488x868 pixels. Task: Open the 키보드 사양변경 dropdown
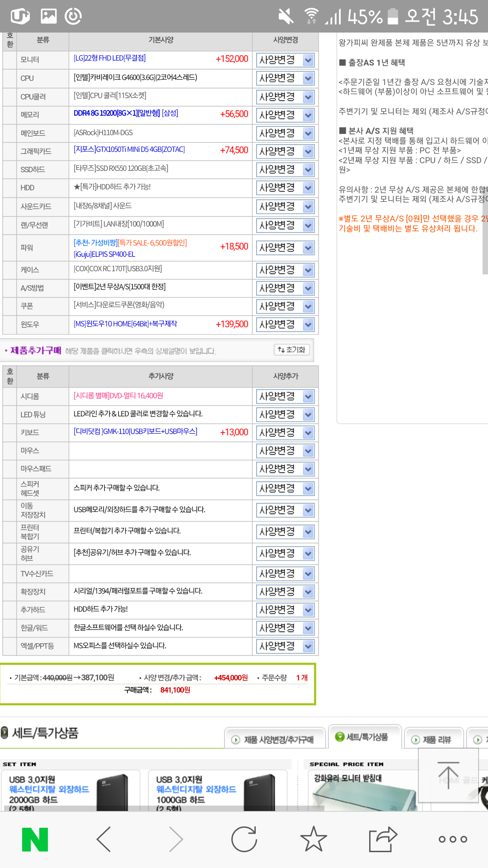tap(285, 433)
